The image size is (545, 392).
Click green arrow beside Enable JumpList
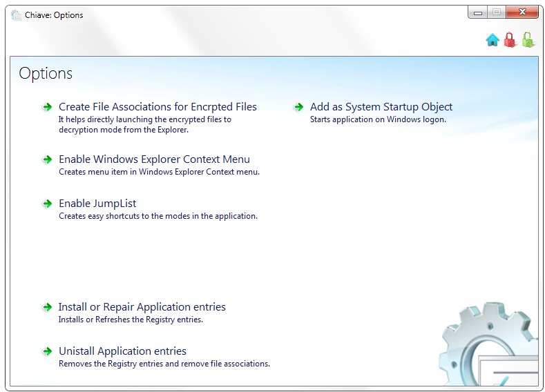(x=47, y=204)
